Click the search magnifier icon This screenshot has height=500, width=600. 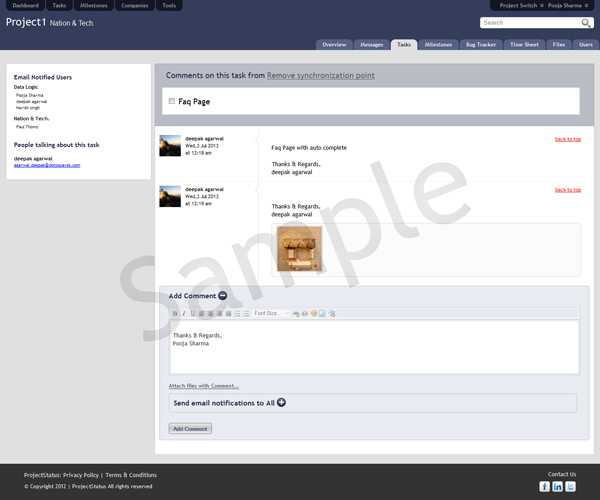click(586, 22)
